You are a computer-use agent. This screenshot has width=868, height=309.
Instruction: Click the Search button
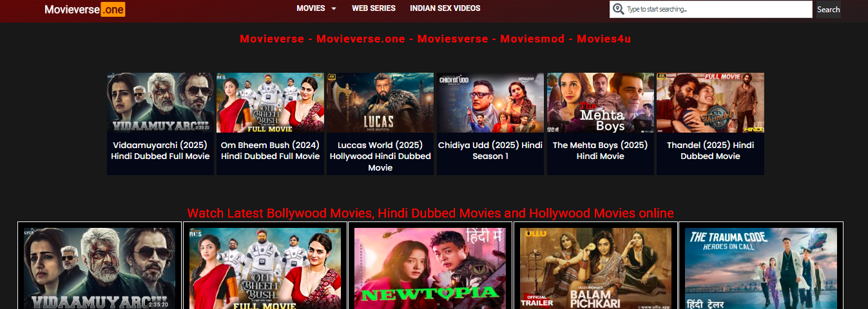point(828,9)
